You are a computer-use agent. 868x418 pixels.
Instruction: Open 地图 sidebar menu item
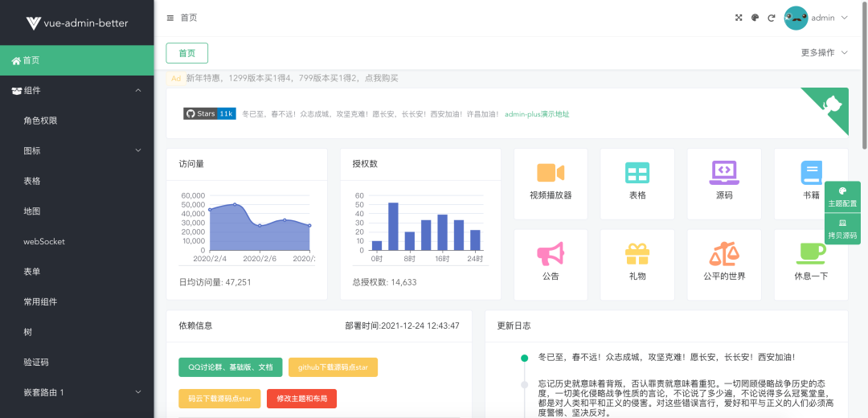pyautogui.click(x=77, y=211)
